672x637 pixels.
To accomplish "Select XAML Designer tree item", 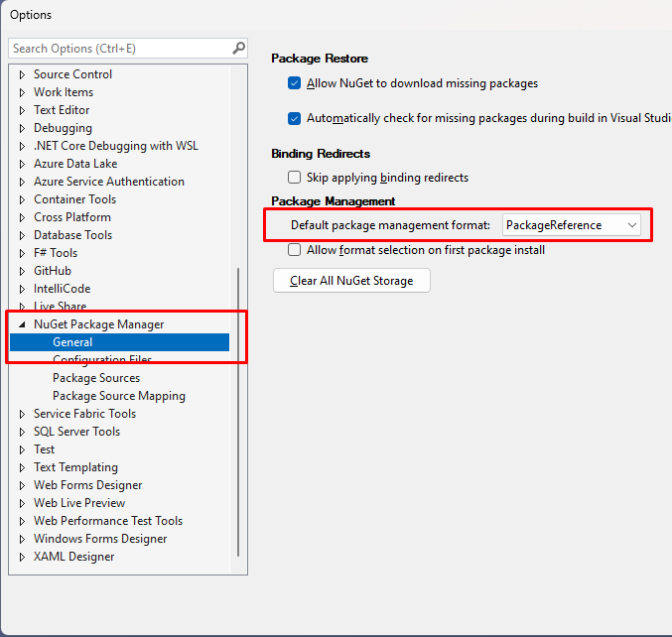I will (x=73, y=557).
